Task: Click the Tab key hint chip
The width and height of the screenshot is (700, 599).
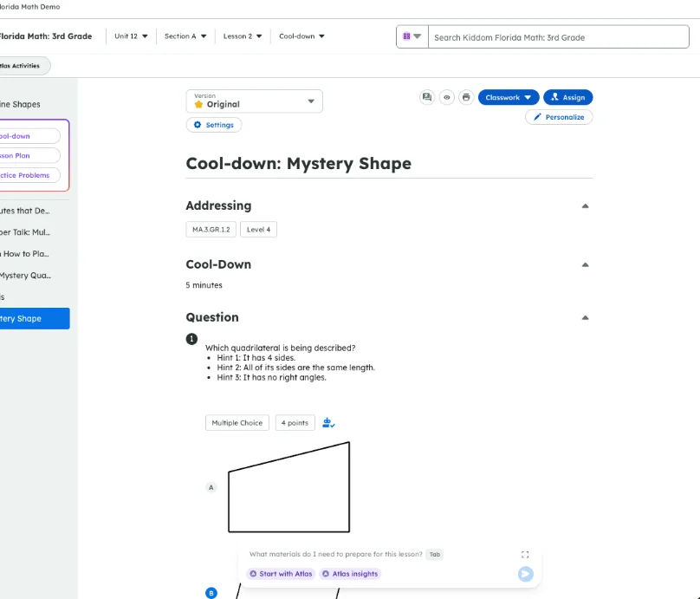Action: (435, 554)
